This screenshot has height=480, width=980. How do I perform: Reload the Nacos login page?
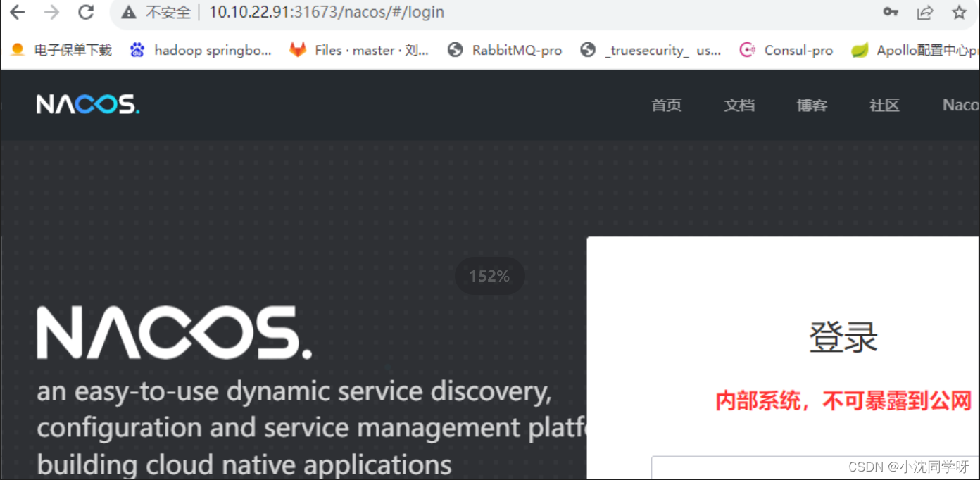tap(86, 12)
